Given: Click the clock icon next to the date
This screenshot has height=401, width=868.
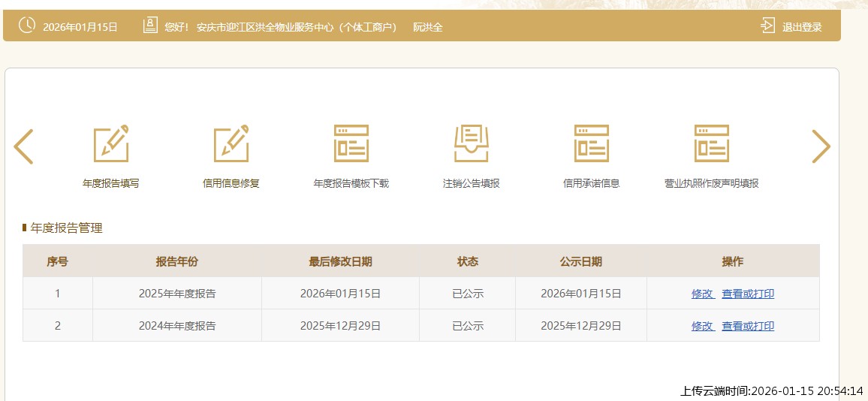Looking at the screenshot, I should tap(26, 26).
